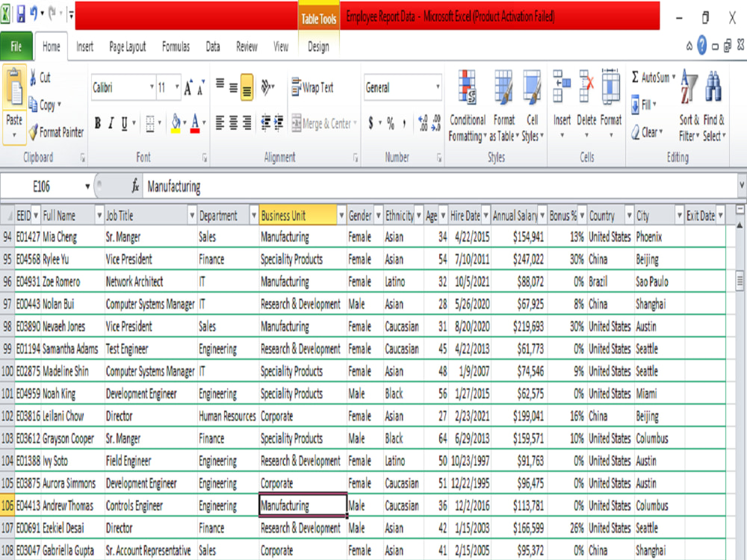Toggle Center horizontal alignment
The image size is (747, 560).
[x=233, y=123]
